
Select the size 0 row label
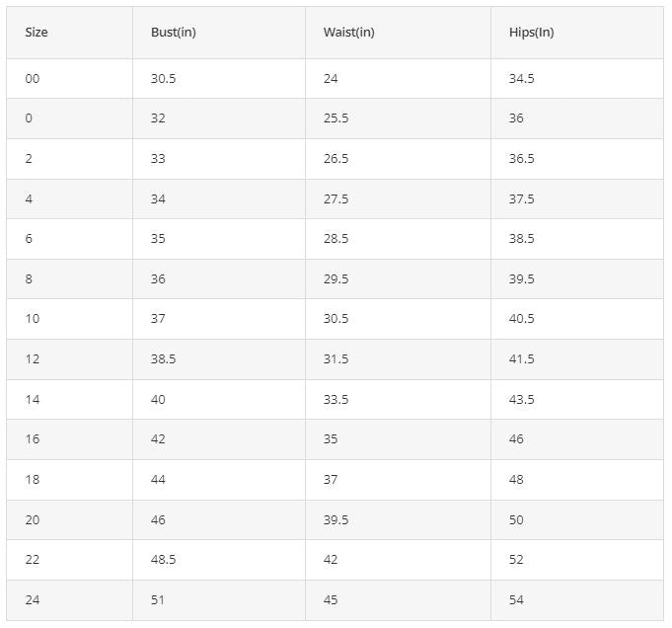[x=29, y=118]
